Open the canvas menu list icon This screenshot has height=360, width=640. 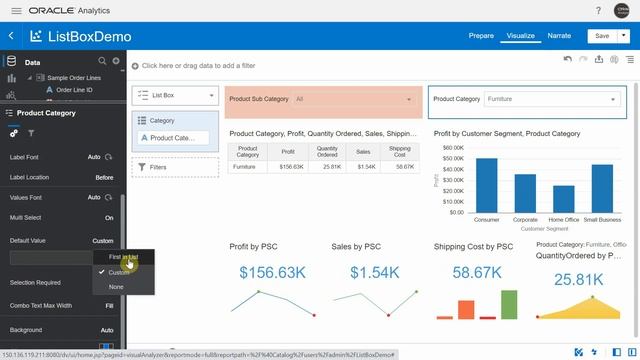(630, 60)
